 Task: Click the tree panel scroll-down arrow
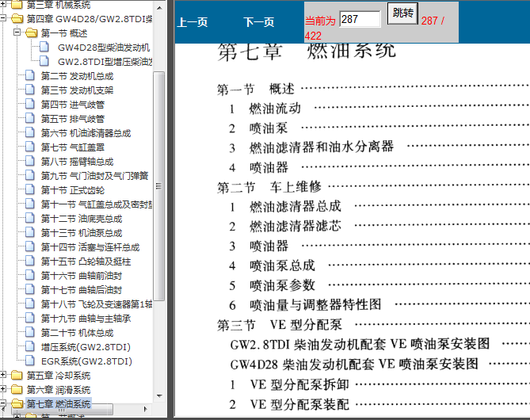click(159, 395)
